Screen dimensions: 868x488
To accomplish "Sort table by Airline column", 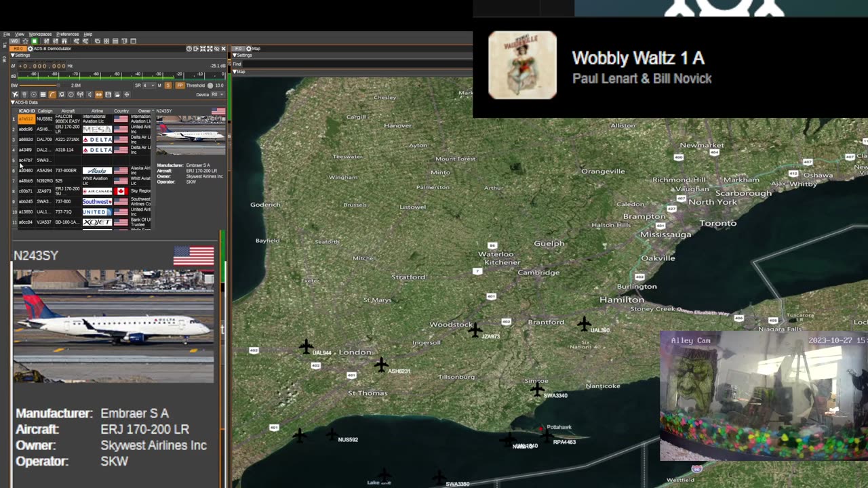I will (x=97, y=111).
